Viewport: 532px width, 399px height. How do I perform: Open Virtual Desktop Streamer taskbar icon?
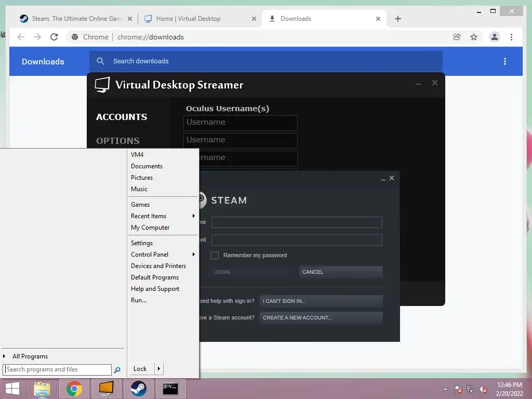[106, 389]
